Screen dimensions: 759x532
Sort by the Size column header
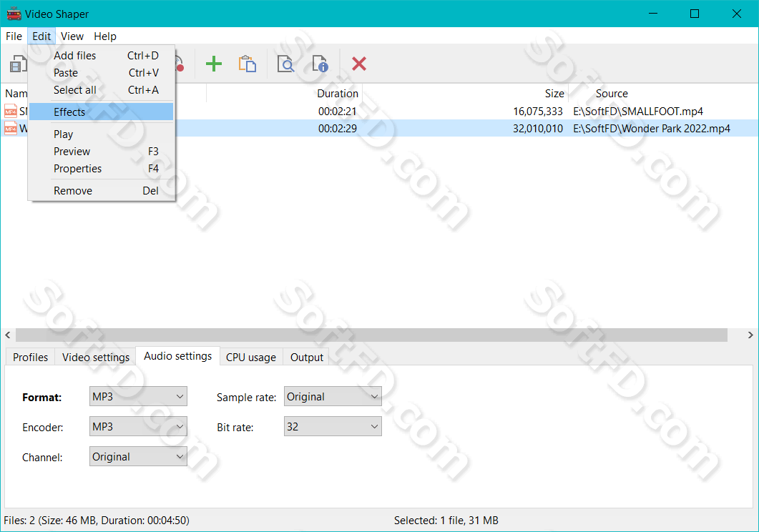[x=554, y=94]
